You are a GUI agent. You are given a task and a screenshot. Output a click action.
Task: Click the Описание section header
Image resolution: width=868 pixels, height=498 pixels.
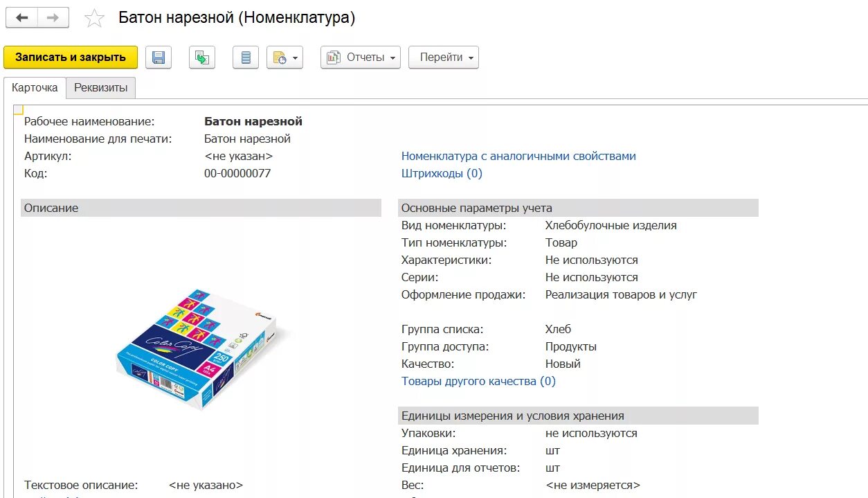(x=201, y=208)
